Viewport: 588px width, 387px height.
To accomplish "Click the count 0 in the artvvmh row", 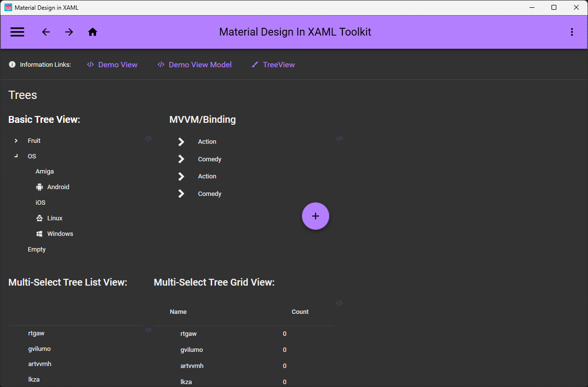I will click(x=285, y=366).
